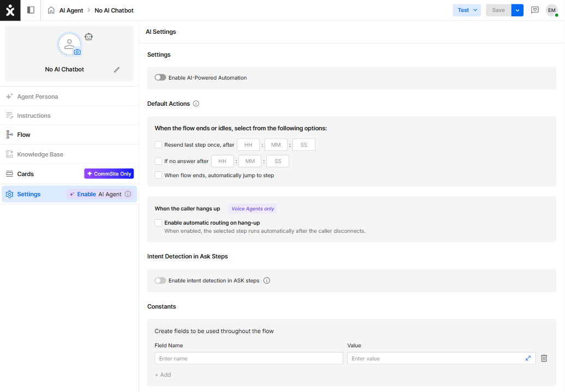565x392 pixels.
Task: Click Intent Detection in Ask Steps heading
Action: (x=188, y=257)
